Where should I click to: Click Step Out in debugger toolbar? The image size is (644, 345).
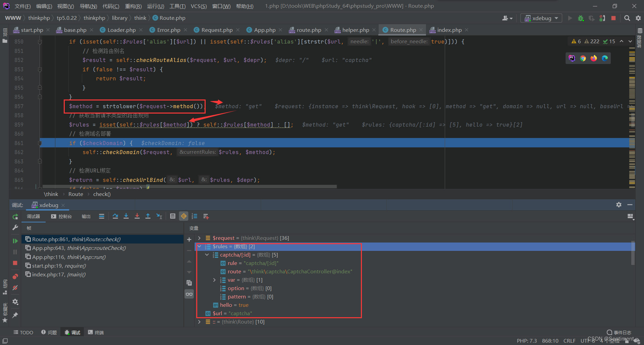(148, 216)
